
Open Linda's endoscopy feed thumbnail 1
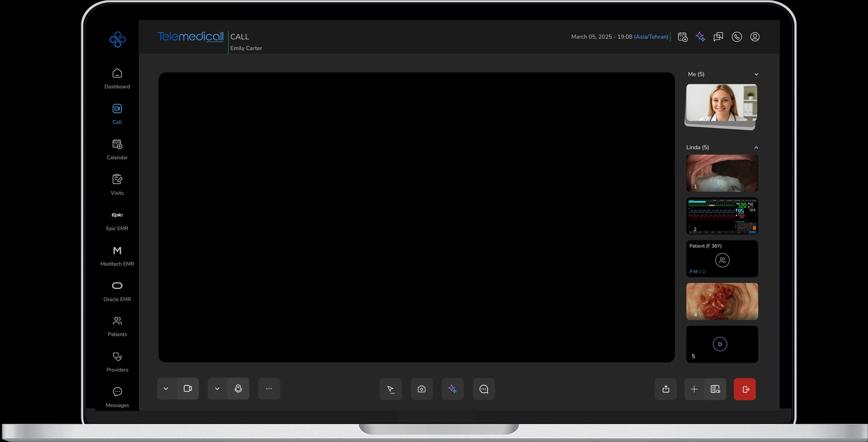(722, 173)
